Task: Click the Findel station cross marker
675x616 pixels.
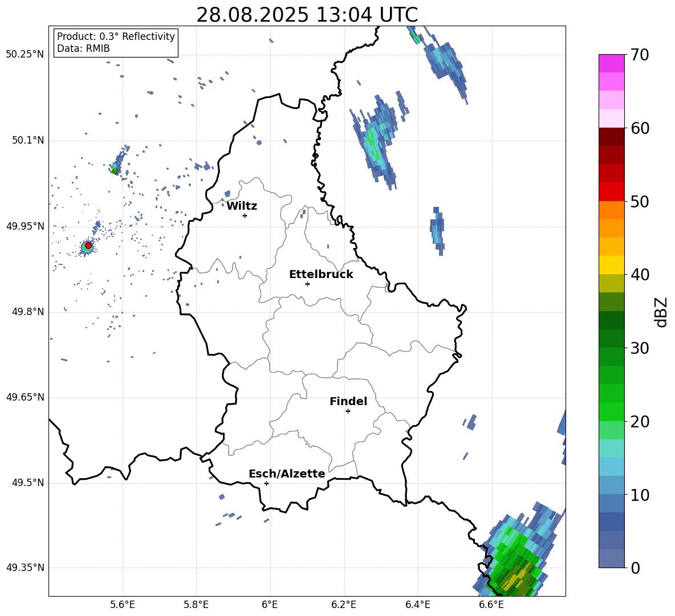Action: (x=348, y=411)
